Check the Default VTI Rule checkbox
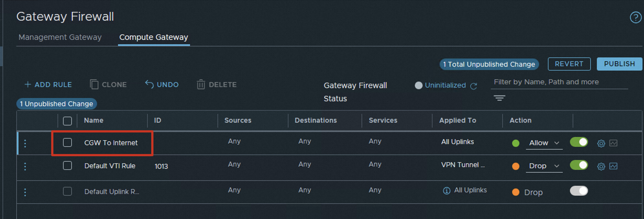The height and width of the screenshot is (219, 644). 67,165
